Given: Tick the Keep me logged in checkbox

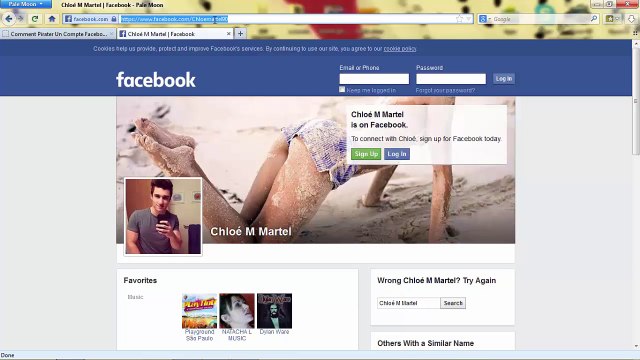Looking at the screenshot, I should [342, 89].
